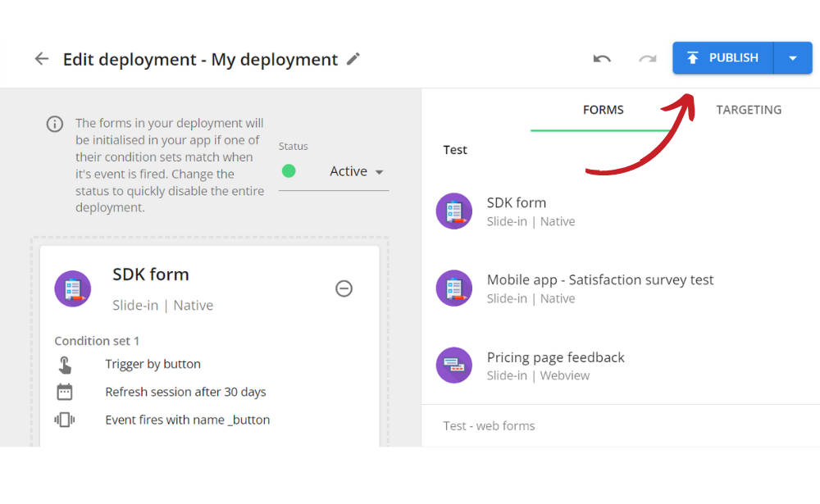Remove the SDK form using the minus toggle
This screenshot has height=504, width=820.
pyautogui.click(x=344, y=288)
